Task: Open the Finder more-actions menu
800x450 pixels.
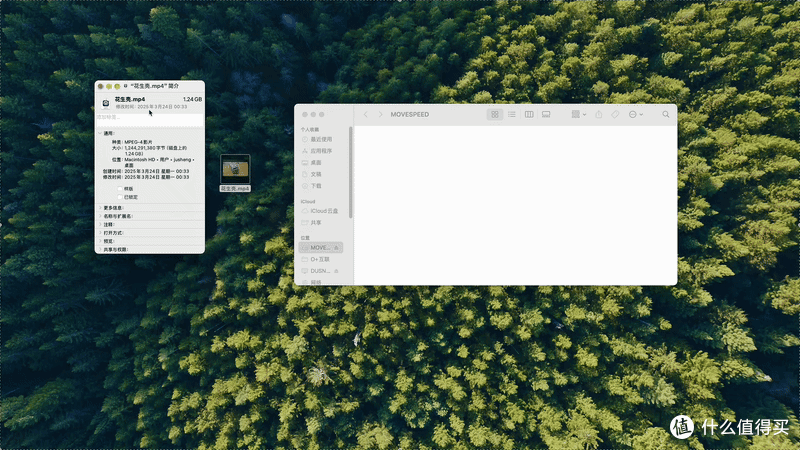Action: click(636, 114)
